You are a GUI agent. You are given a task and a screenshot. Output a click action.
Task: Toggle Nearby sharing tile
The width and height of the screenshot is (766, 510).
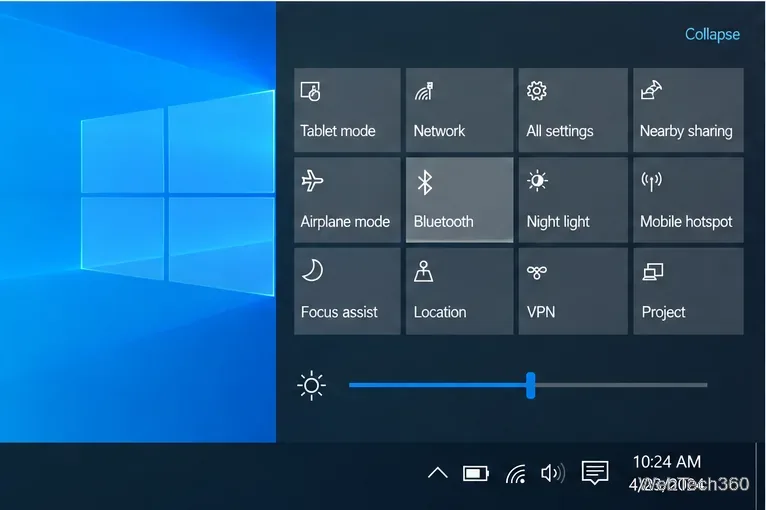click(688, 110)
